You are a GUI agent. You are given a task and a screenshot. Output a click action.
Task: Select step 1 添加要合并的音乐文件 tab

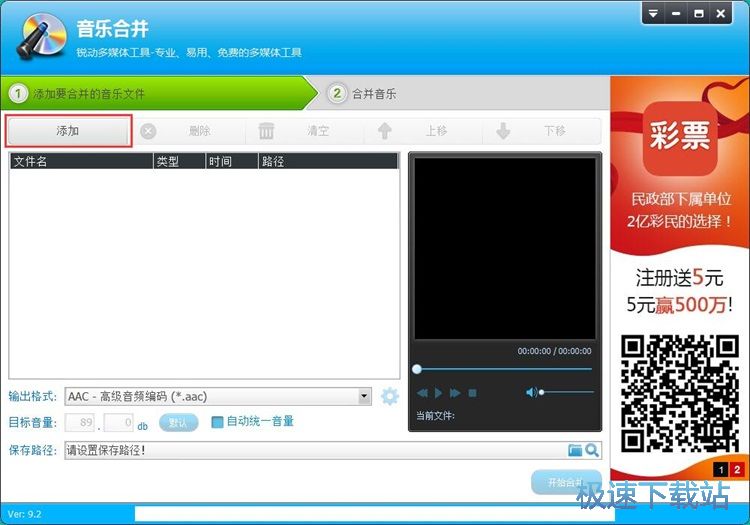(x=159, y=93)
